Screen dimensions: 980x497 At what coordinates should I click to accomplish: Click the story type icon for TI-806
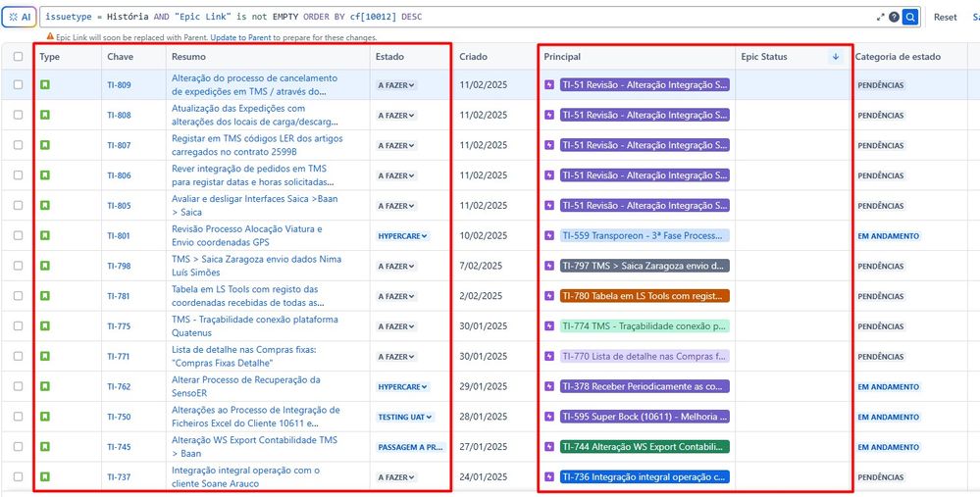45,174
